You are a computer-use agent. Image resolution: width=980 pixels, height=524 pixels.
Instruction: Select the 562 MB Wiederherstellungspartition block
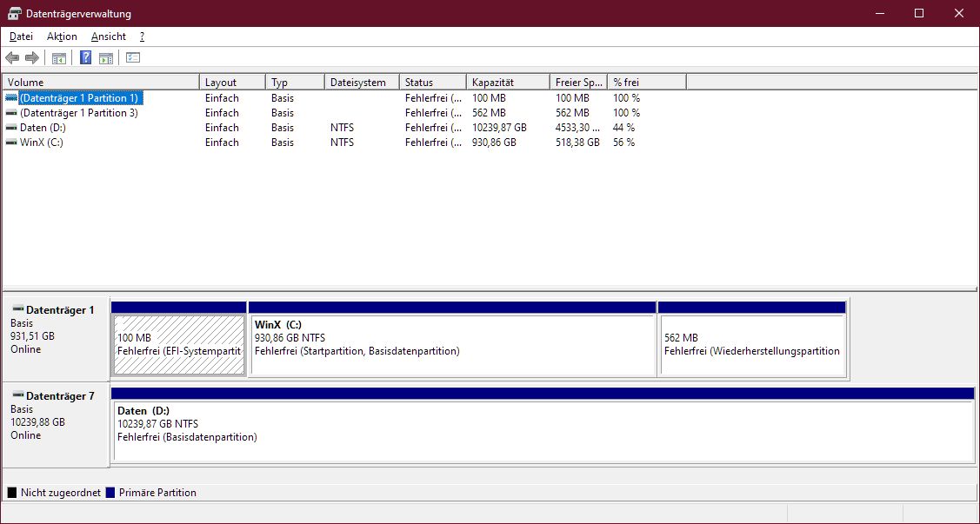[x=752, y=345]
